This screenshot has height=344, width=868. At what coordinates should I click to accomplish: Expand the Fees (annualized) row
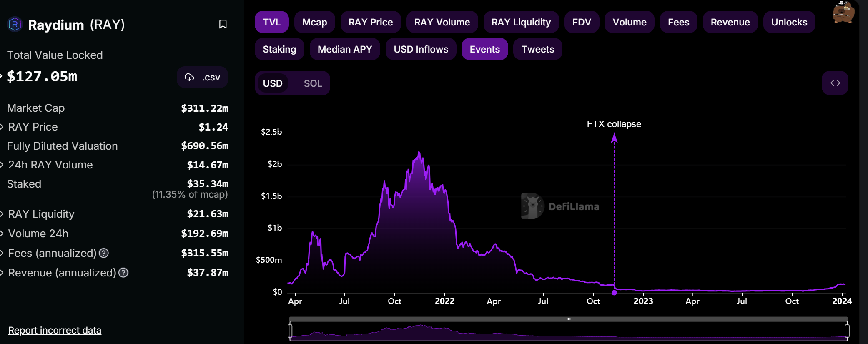pos(2,253)
